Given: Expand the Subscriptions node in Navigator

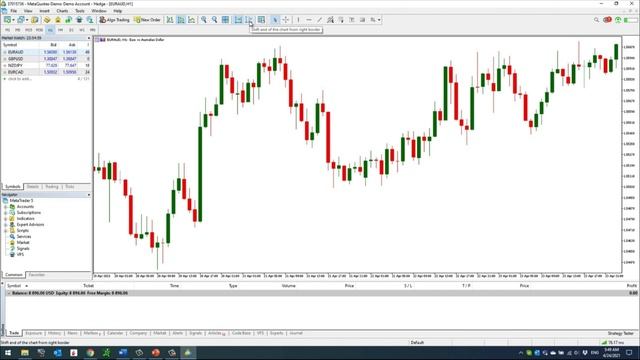Looking at the screenshot, I should point(6,213).
